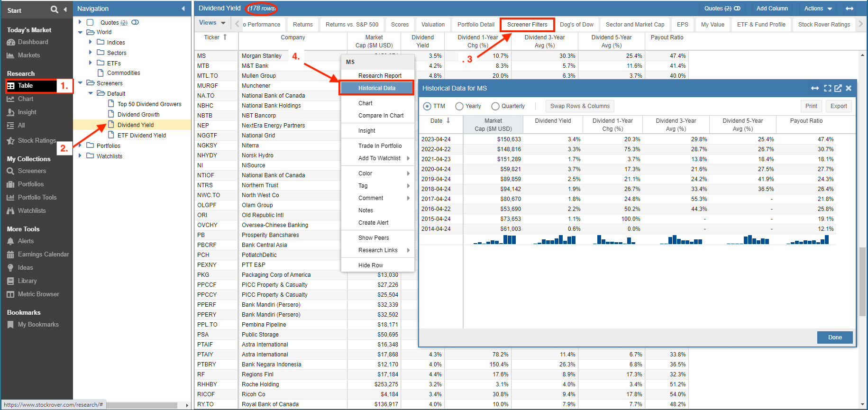Click the expand-width arrows icon in table header
This screenshot has height=410, width=868.
[x=850, y=9]
